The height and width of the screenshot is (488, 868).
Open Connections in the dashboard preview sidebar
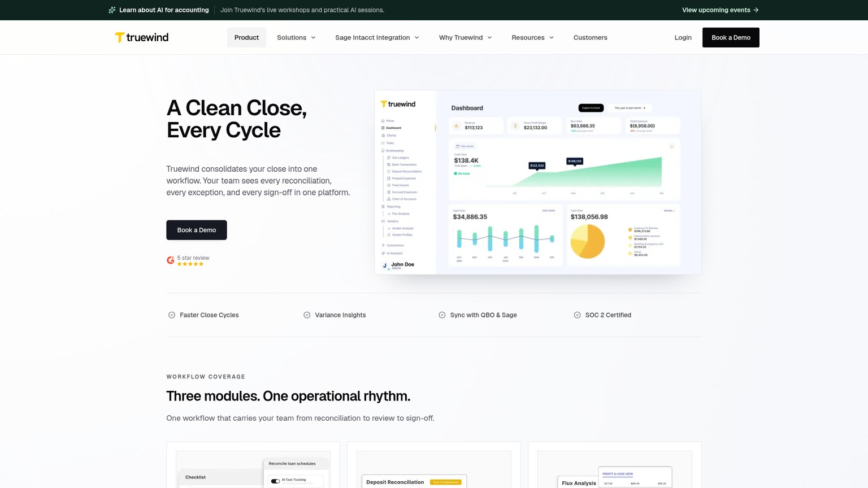point(393,246)
